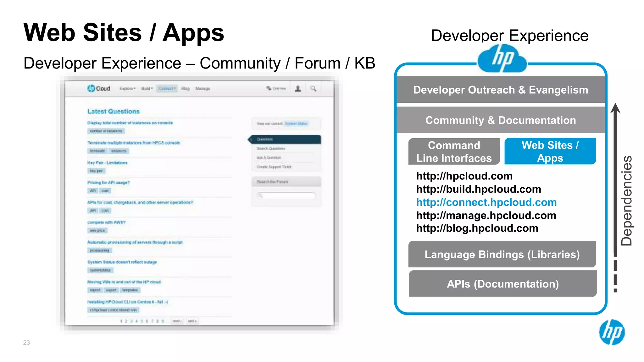Click the 'provisioning' tag
644x362 pixels.
tap(99, 250)
